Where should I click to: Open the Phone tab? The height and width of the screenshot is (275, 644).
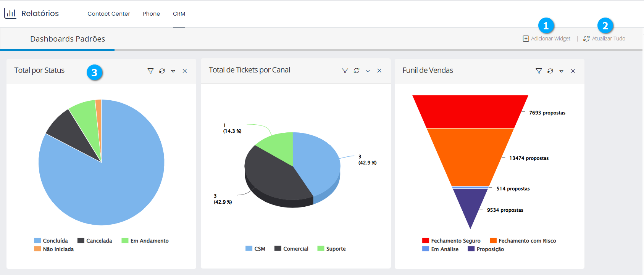click(151, 14)
